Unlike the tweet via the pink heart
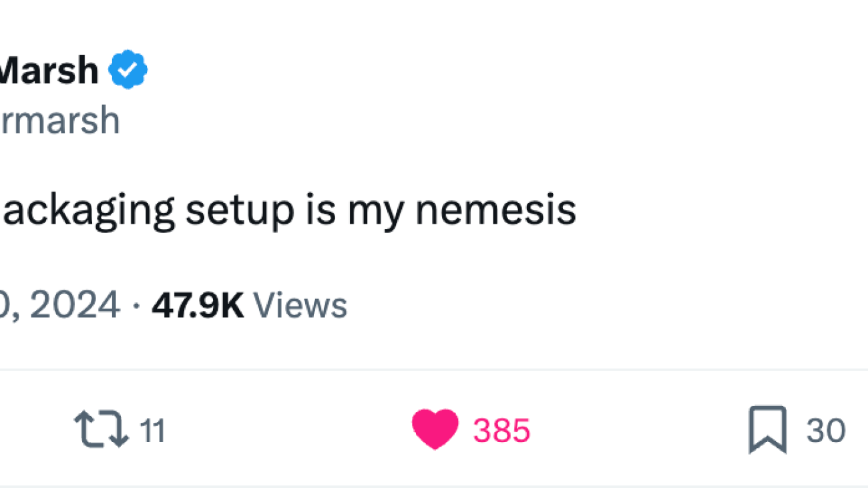The height and width of the screenshot is (488, 868). 435,429
